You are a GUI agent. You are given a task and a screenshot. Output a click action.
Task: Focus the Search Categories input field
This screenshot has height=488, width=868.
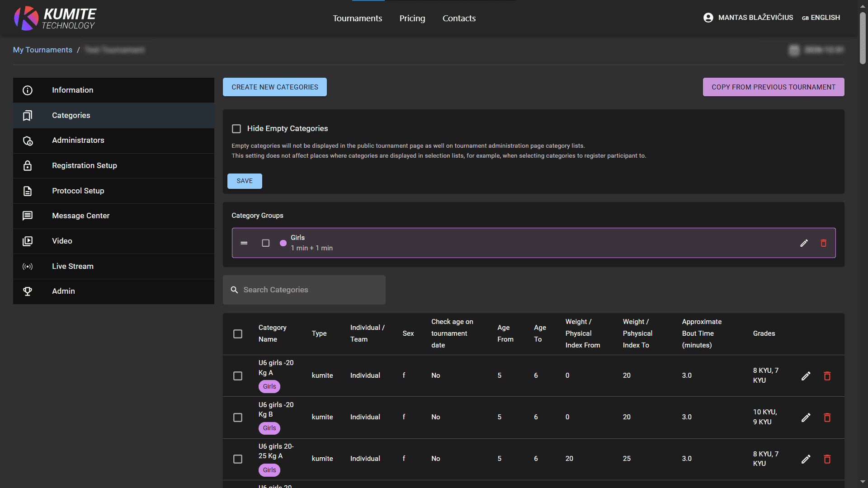[312, 290]
